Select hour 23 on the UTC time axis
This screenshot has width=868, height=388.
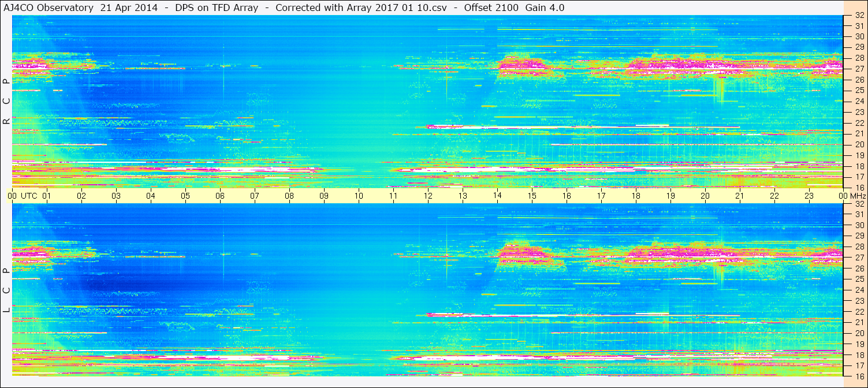(x=809, y=196)
